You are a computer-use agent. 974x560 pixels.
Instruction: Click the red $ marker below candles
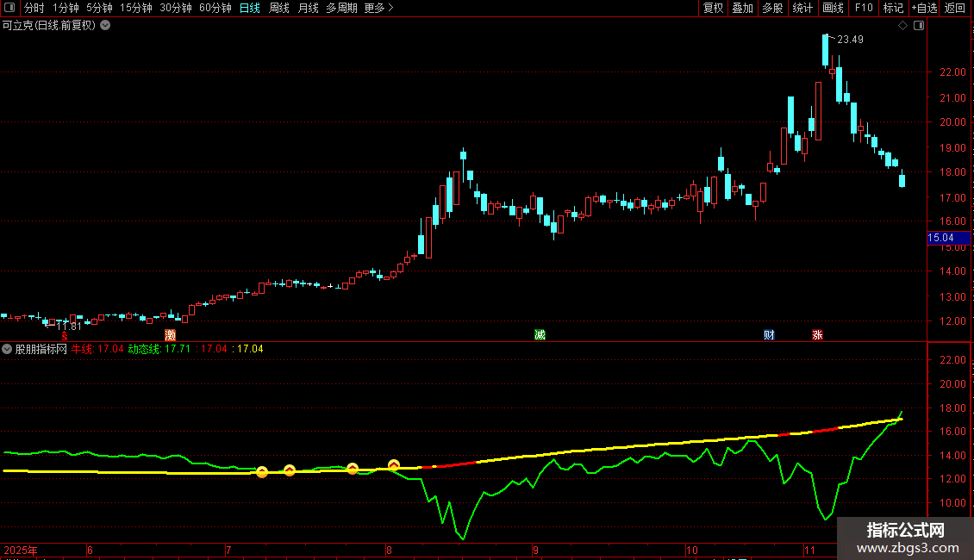tap(65, 336)
